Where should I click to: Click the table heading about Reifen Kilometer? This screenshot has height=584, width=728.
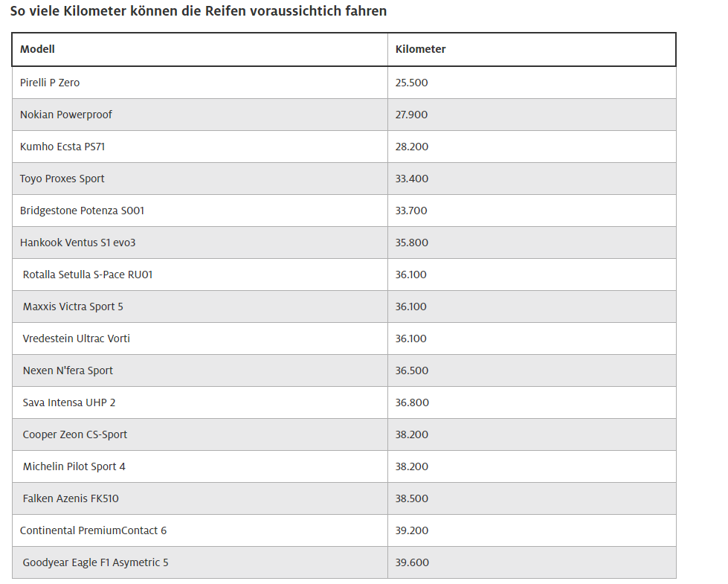pyautogui.click(x=199, y=12)
